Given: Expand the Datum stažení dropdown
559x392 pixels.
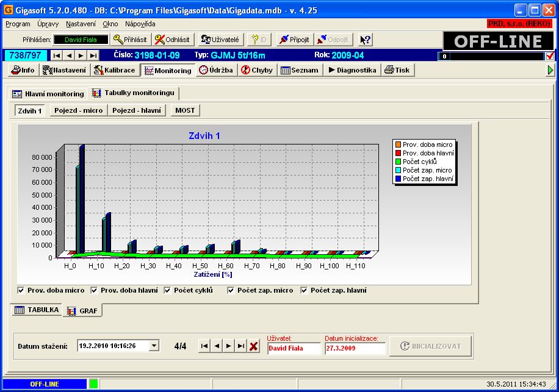Looking at the screenshot, I should [x=153, y=346].
